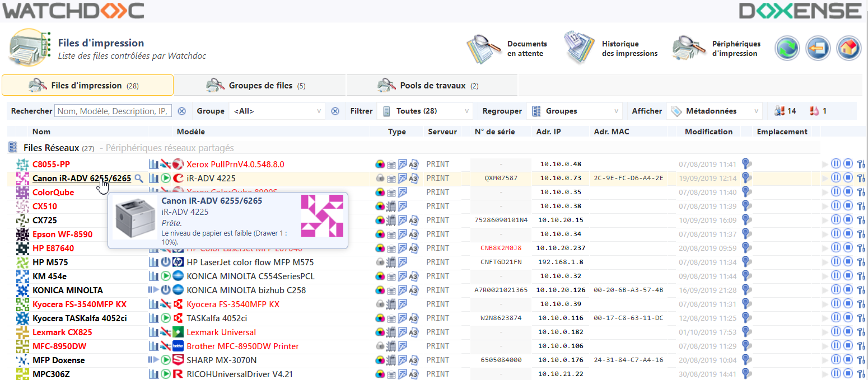Open the Epson WF-8590 queue link
Viewport: 868px width, 380px height.
63,234
